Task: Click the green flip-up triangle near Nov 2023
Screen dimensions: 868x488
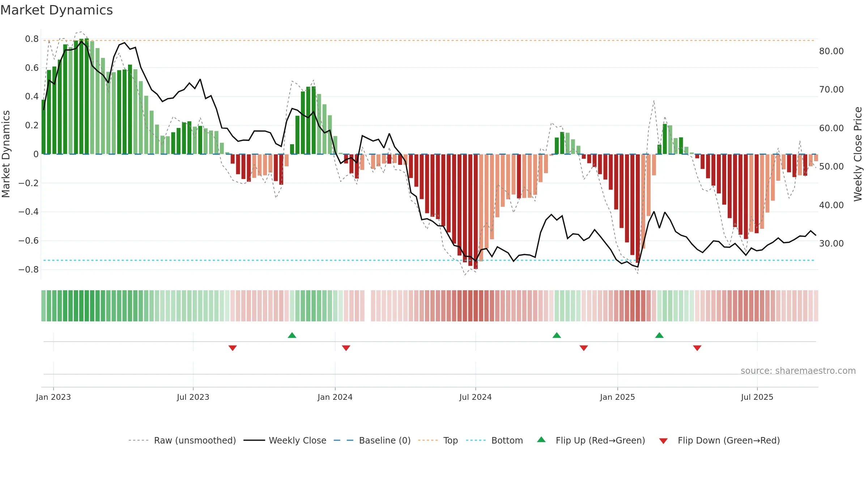Action: (x=292, y=335)
